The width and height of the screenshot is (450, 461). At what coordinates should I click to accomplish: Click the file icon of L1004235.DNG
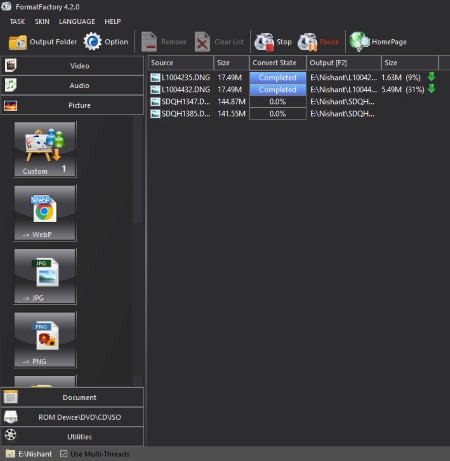point(155,78)
